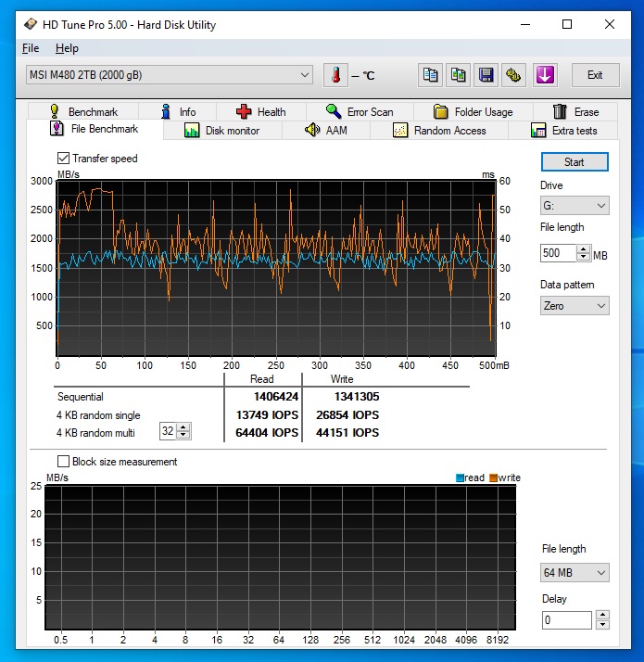Save results using the floppy disk icon
The height and width of the screenshot is (662, 644).
(x=486, y=75)
